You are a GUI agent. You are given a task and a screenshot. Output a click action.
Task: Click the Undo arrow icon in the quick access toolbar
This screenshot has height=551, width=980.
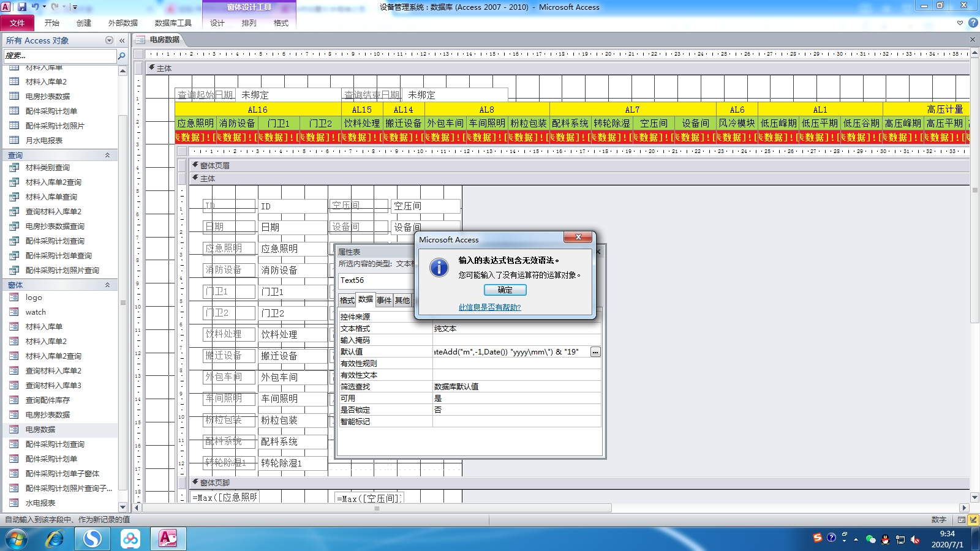36,7
